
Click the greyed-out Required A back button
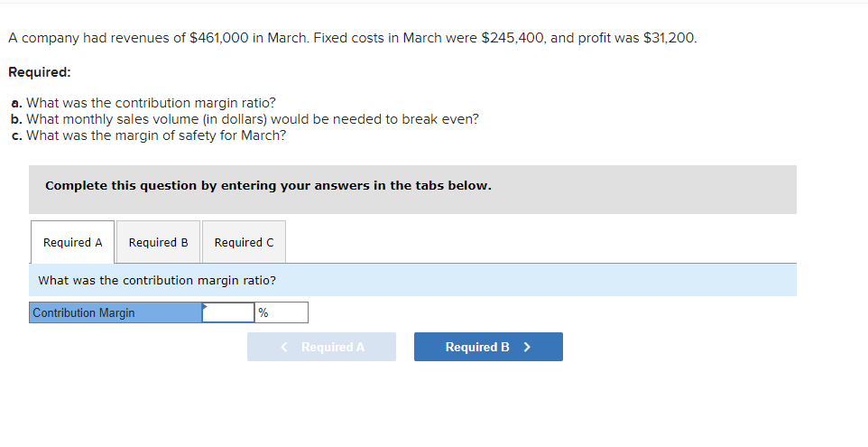coord(321,348)
